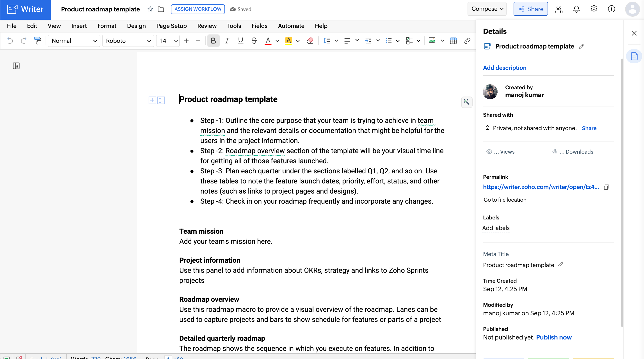Edit the document name pencil in Details
This screenshot has height=359, width=644.
point(582,46)
